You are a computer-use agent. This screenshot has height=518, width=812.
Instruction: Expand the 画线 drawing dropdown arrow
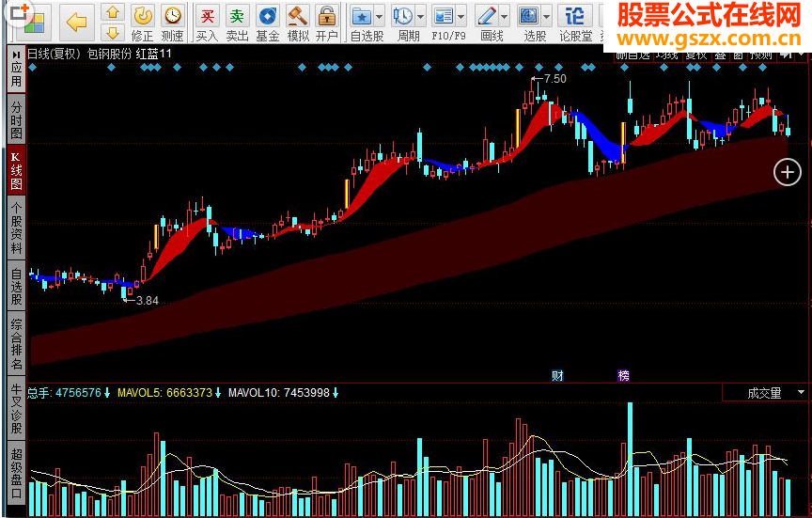click(x=505, y=17)
